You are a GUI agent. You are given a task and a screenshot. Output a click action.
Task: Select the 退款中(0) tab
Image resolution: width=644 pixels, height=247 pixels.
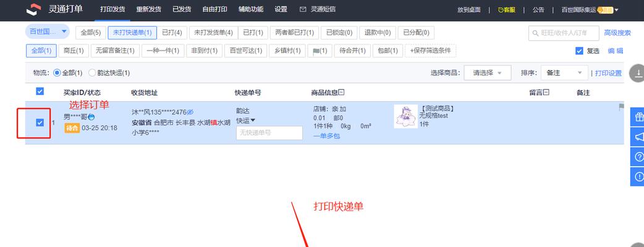click(378, 33)
